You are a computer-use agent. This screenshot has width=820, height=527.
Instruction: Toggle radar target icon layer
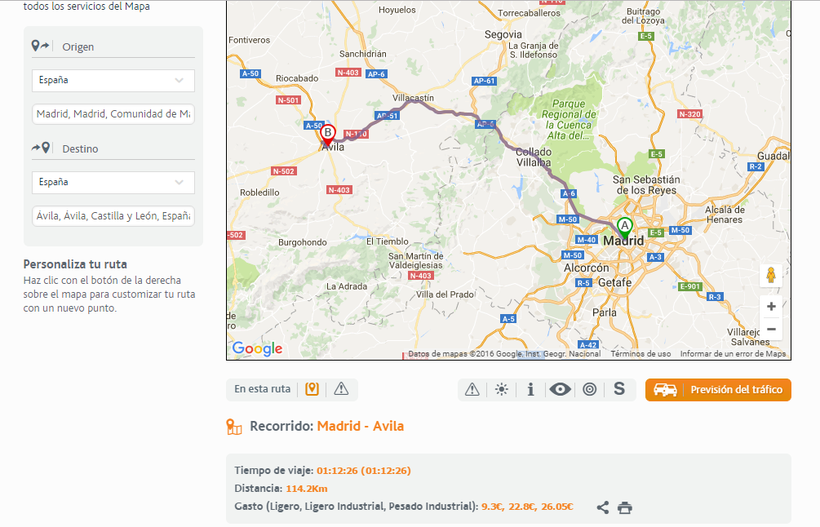coord(589,389)
